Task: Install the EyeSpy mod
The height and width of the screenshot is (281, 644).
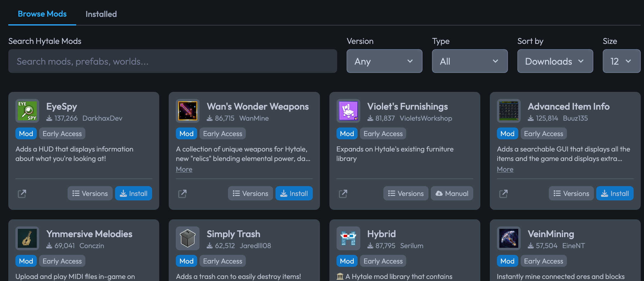Action: (x=133, y=193)
